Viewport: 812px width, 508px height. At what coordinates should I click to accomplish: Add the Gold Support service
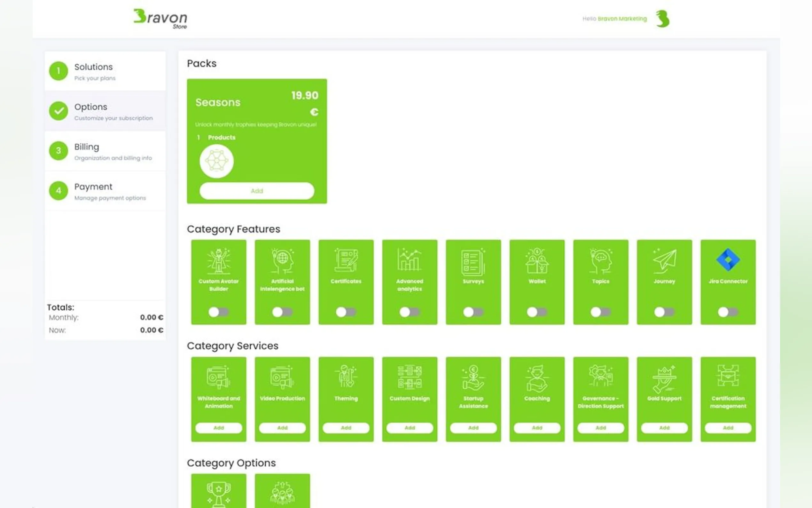coord(664,428)
